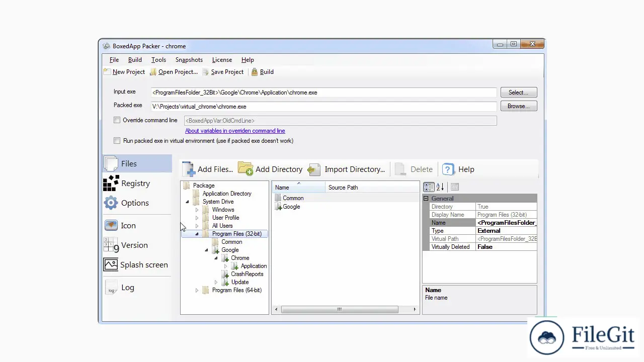Viewport: 644px width, 362px height.
Task: Expand the Update tree node
Action: (x=216, y=282)
